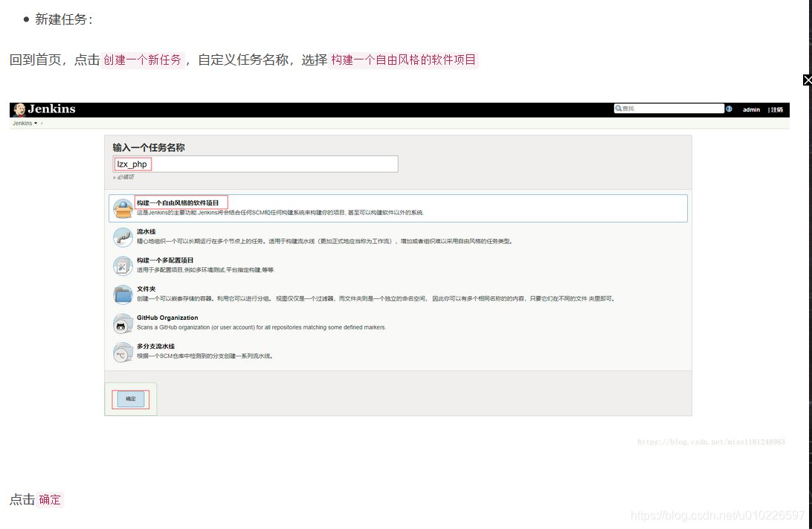Click the Jenkins butler logo icon
The image size is (812, 529).
(19, 109)
